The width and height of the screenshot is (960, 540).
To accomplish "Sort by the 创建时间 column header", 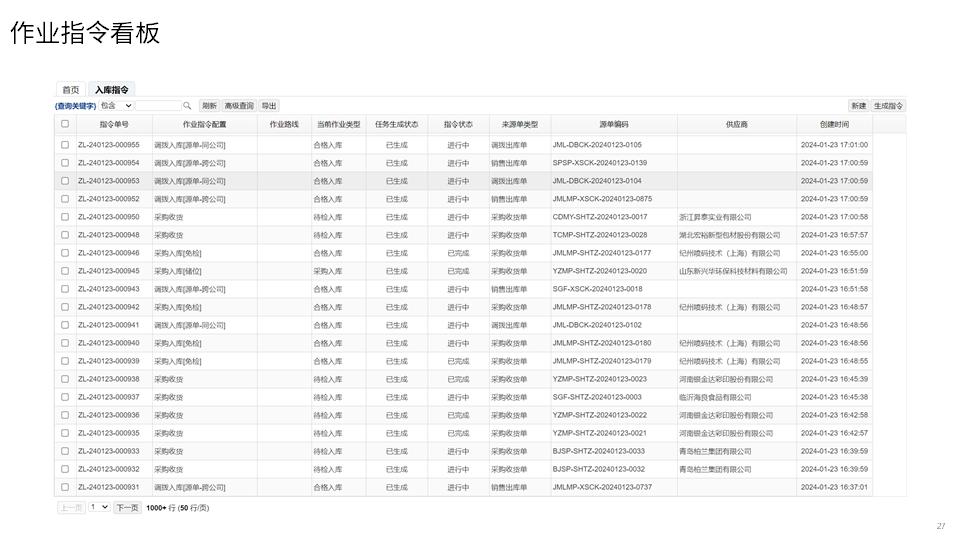I will tap(834, 124).
